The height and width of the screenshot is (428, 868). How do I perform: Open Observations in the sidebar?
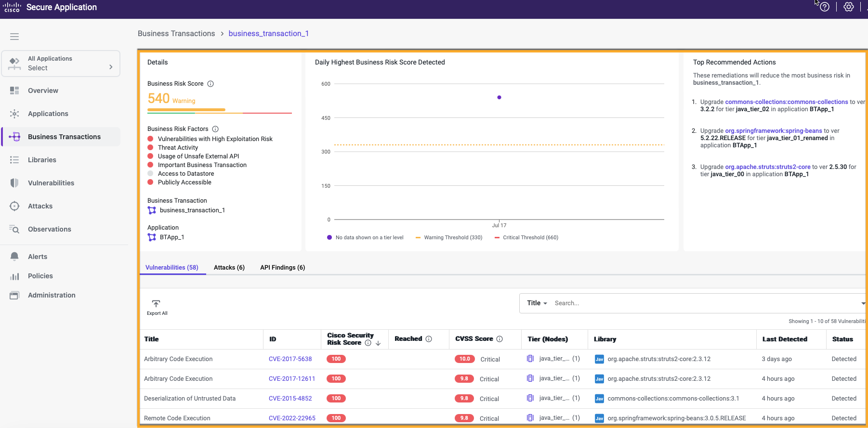point(50,229)
